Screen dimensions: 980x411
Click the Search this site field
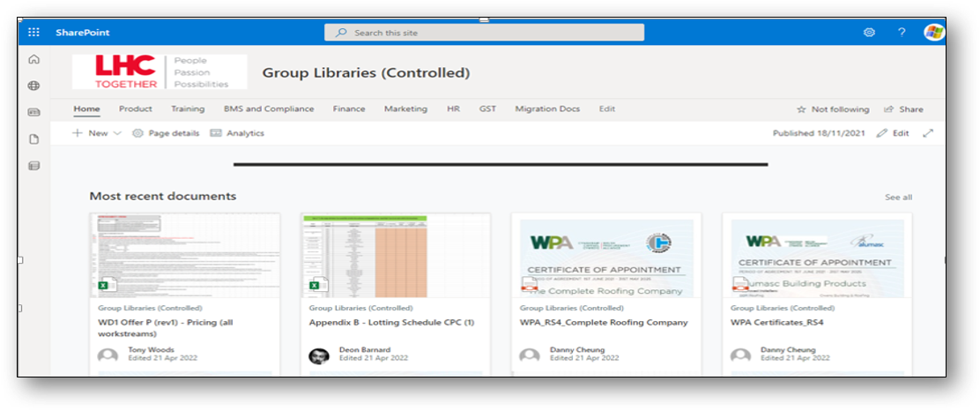tap(485, 33)
